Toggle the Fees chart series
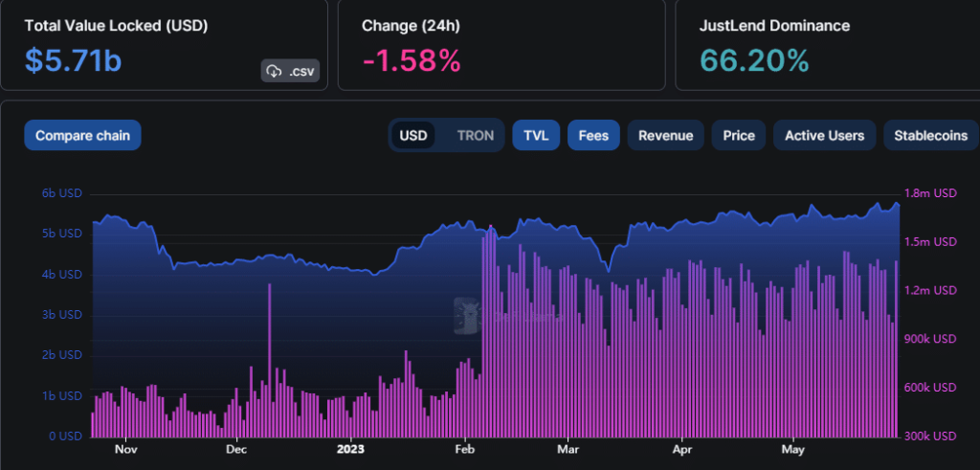 [593, 135]
